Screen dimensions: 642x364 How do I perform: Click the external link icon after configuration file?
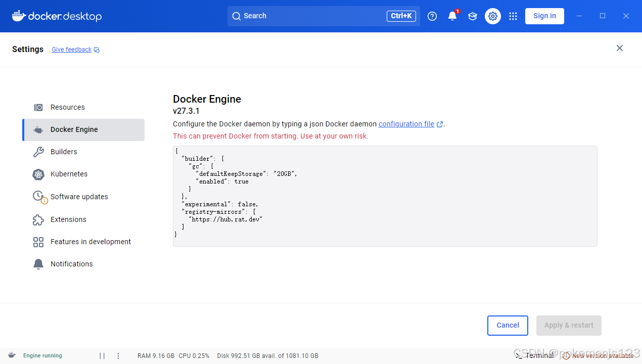(440, 124)
